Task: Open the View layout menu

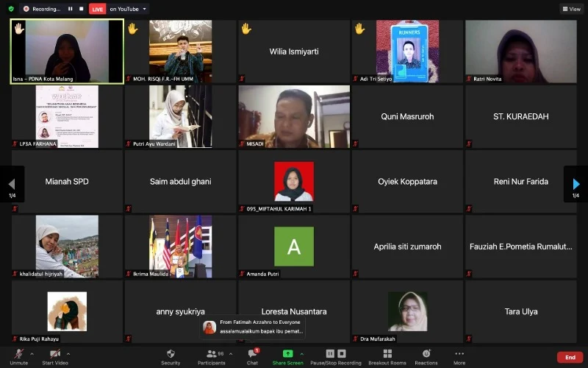Action: tap(572, 9)
